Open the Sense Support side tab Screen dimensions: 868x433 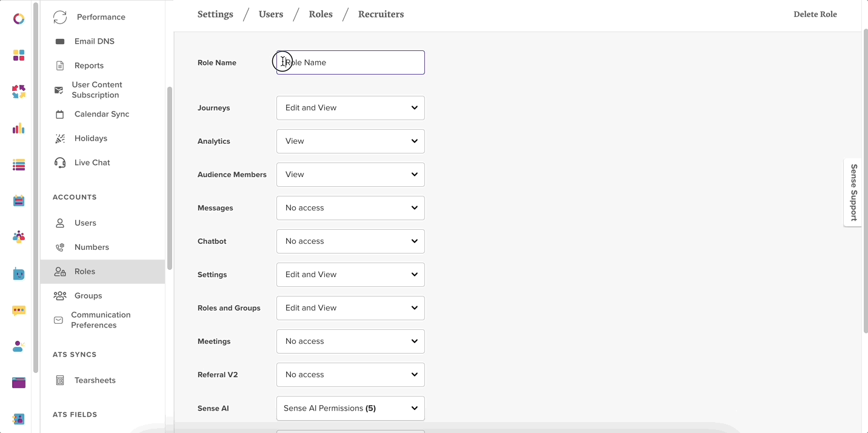pos(853,192)
